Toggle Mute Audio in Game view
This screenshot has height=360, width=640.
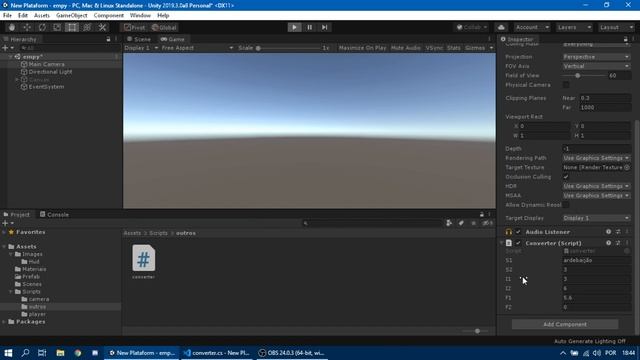coord(405,48)
